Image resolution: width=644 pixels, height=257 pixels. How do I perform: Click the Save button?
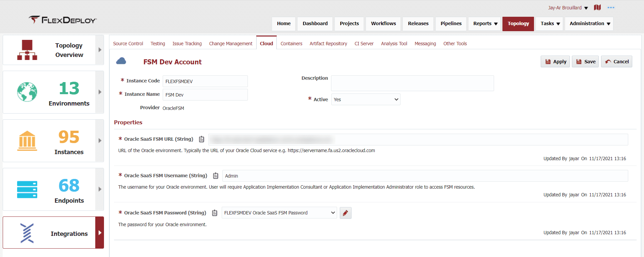(x=585, y=62)
